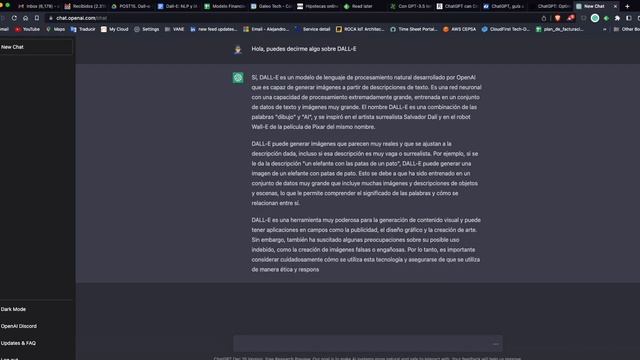Open the YouTube bookmark
Screen dimensions: 640x360
pos(27,29)
